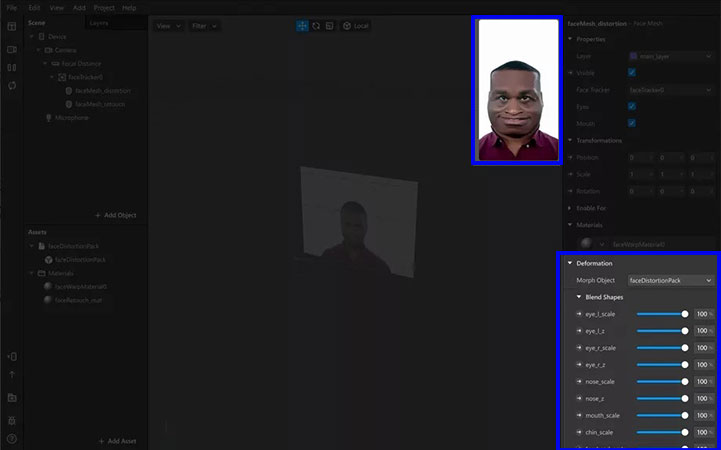Click the faceTracker0 icon in Scene tree
The height and width of the screenshot is (450, 721).
[62, 77]
